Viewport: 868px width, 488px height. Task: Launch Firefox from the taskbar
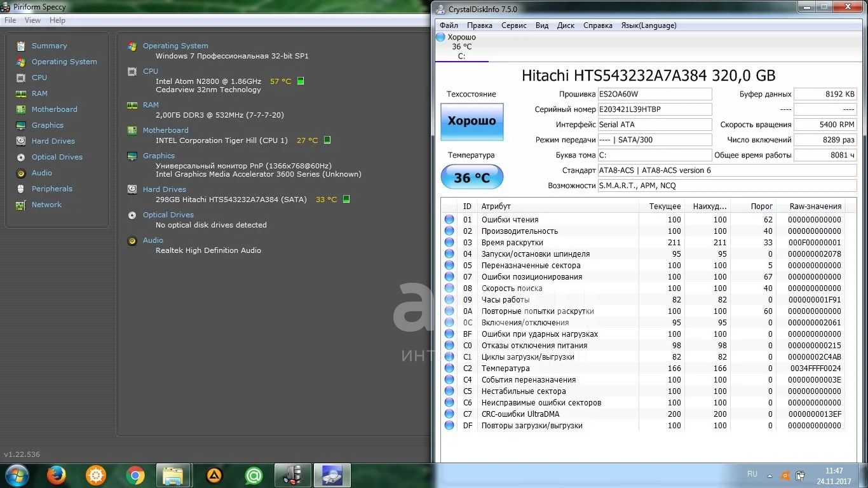tap(57, 475)
